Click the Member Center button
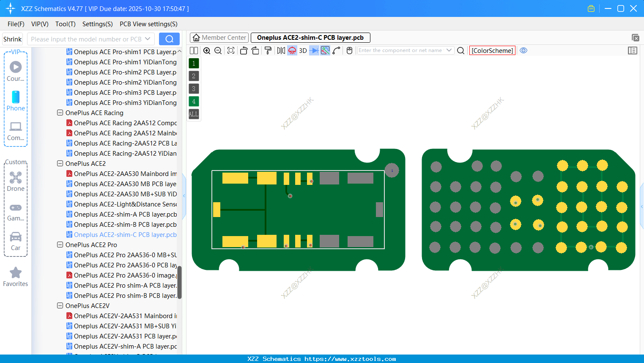Viewport: 644px width, 363px height. (219, 37)
